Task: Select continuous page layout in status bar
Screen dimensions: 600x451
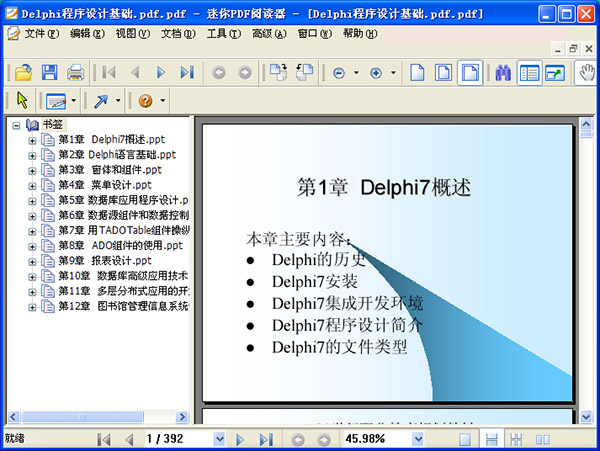Action: (492, 439)
